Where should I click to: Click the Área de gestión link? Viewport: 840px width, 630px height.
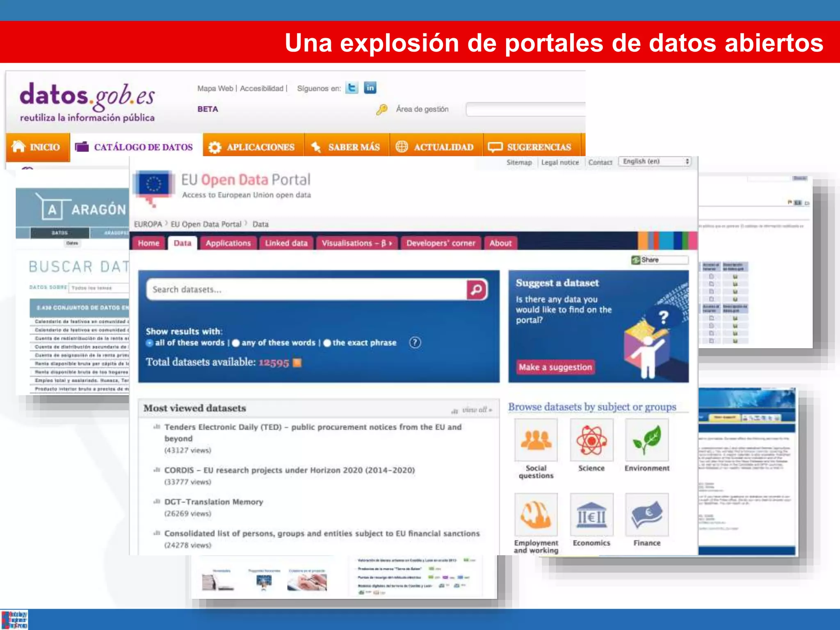click(x=422, y=109)
